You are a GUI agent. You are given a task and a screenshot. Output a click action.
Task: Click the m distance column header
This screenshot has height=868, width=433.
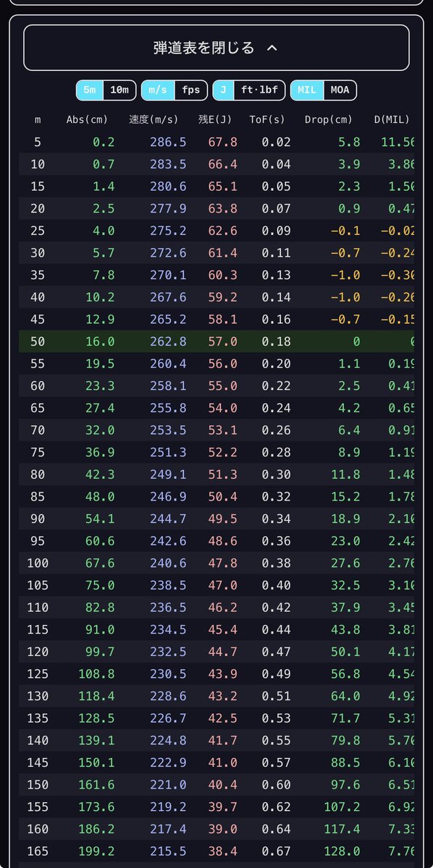point(38,119)
